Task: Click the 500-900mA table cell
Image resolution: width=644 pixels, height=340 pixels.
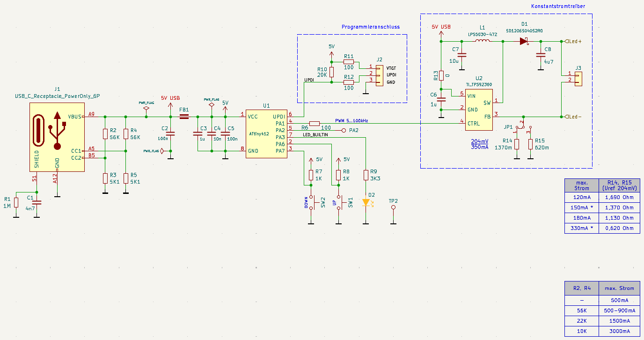Action: click(x=620, y=310)
